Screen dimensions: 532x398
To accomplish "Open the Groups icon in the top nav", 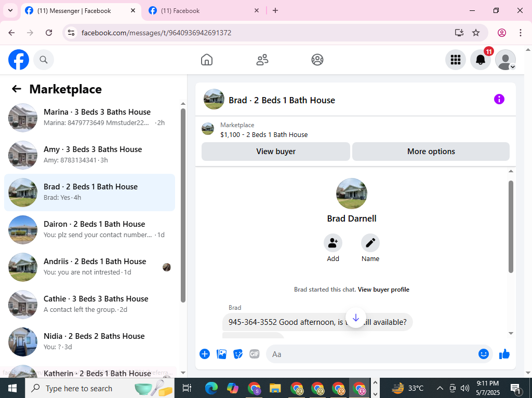I will pyautogui.click(x=317, y=60).
